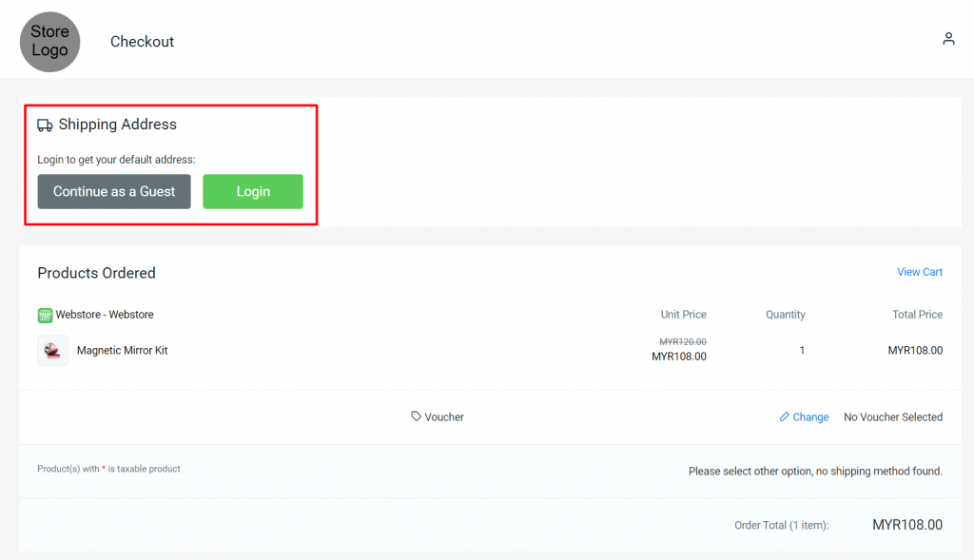Click the Unit Price column header

click(683, 314)
